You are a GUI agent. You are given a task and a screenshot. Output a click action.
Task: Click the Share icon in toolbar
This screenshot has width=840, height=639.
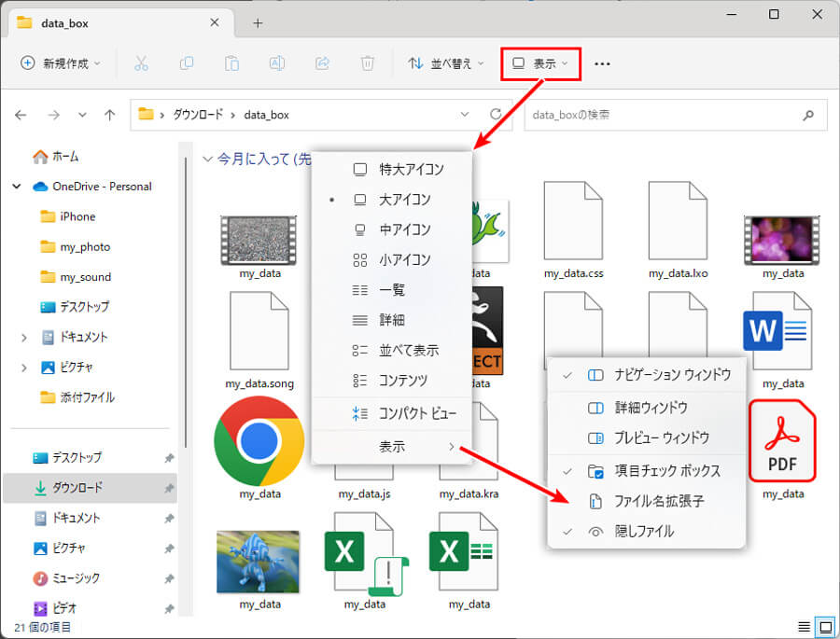(x=322, y=63)
